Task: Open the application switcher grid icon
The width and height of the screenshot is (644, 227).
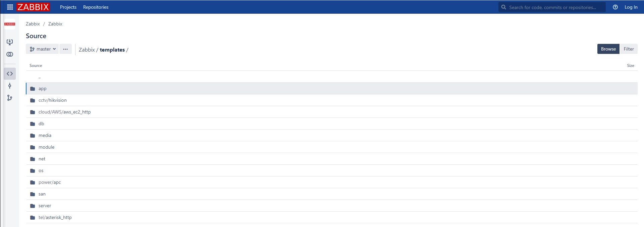Action: click(x=10, y=7)
